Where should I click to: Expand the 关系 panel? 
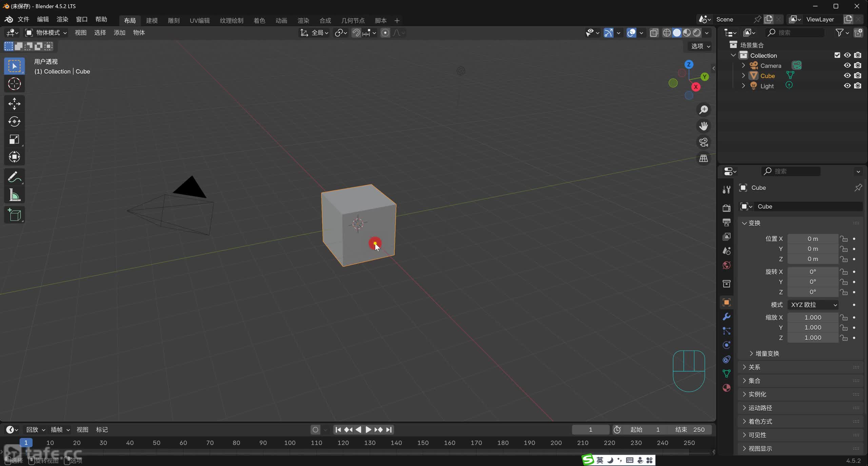(754, 367)
